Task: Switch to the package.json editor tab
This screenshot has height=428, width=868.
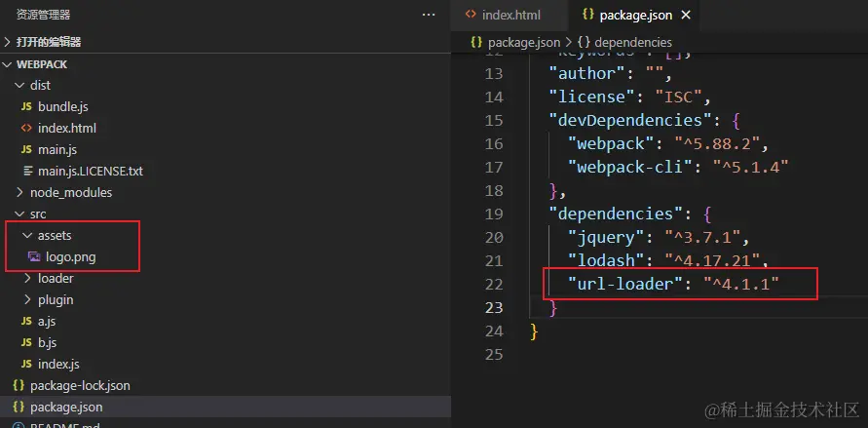Action: coord(634,15)
